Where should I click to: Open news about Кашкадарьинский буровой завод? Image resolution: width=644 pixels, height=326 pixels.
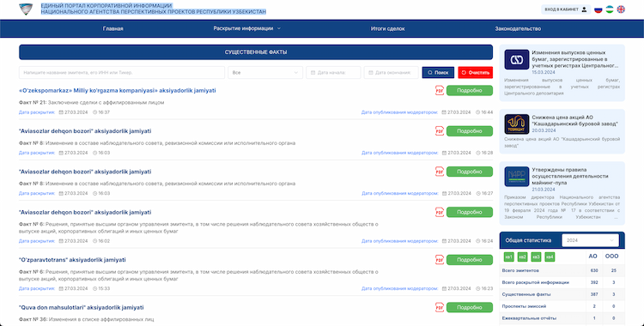tap(574, 120)
